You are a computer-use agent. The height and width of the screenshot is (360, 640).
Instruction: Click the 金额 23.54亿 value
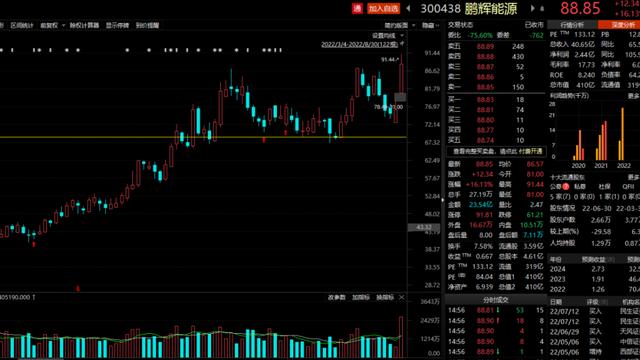click(x=481, y=204)
